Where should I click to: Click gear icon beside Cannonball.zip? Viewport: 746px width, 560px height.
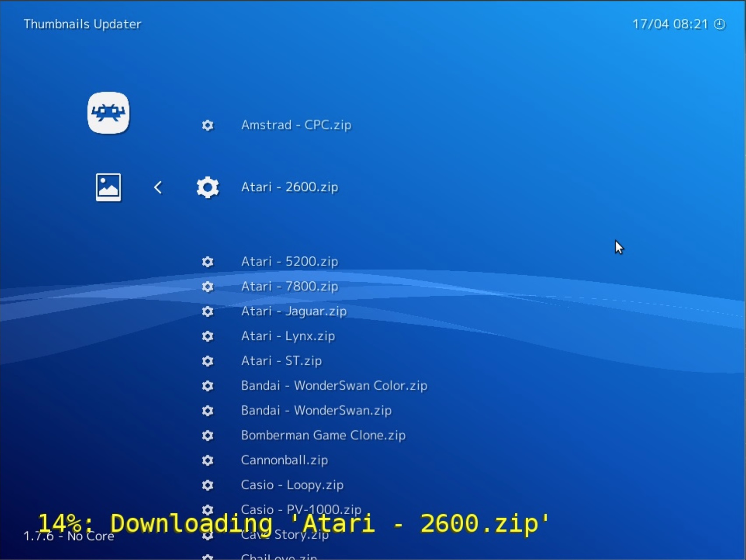(x=208, y=460)
